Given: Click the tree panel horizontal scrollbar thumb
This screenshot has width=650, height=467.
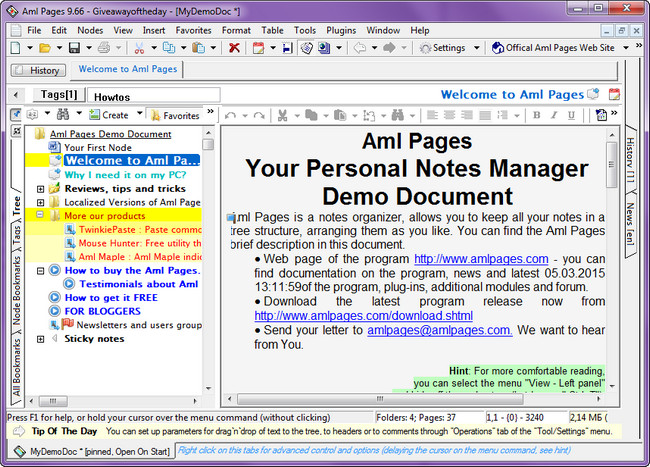Looking at the screenshot, I should tap(53, 401).
